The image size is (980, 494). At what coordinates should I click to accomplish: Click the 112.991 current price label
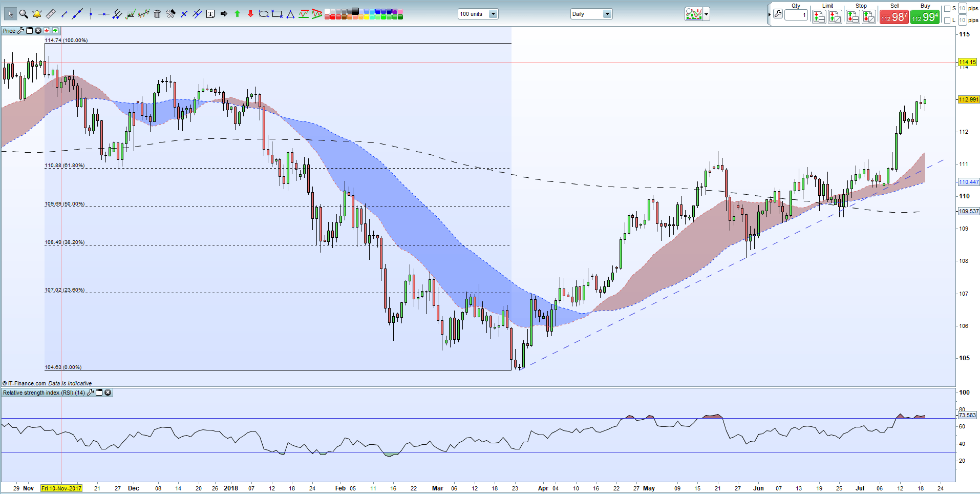pos(968,99)
